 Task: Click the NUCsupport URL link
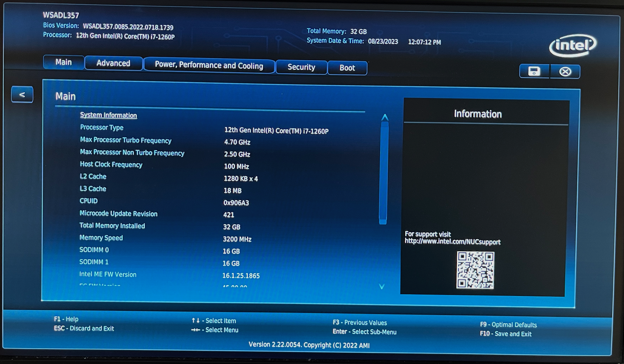[452, 241]
